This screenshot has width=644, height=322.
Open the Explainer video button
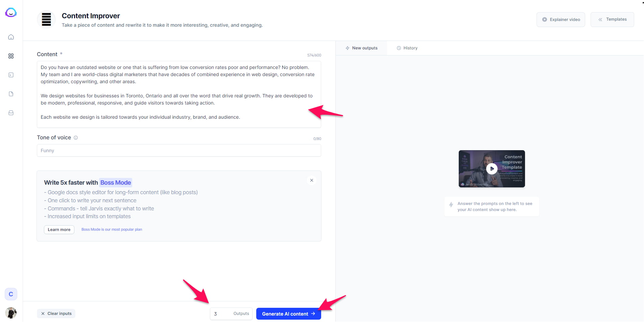click(560, 20)
